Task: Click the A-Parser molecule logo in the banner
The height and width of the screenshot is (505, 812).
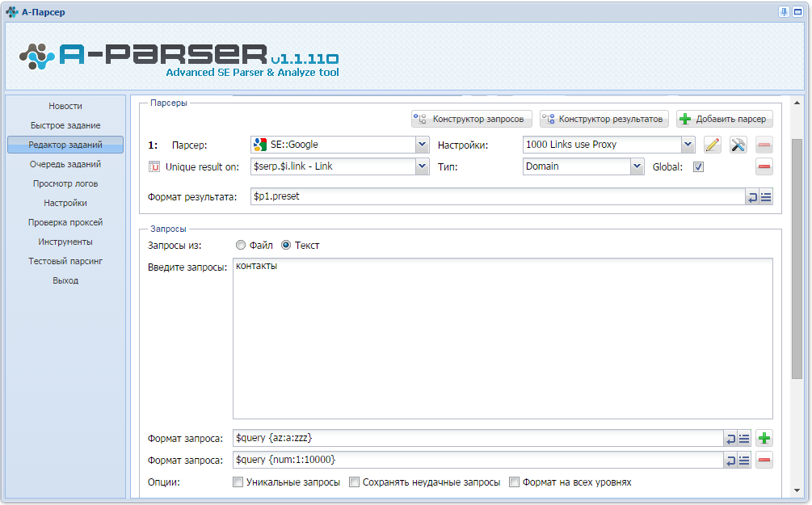Action: click(37, 57)
